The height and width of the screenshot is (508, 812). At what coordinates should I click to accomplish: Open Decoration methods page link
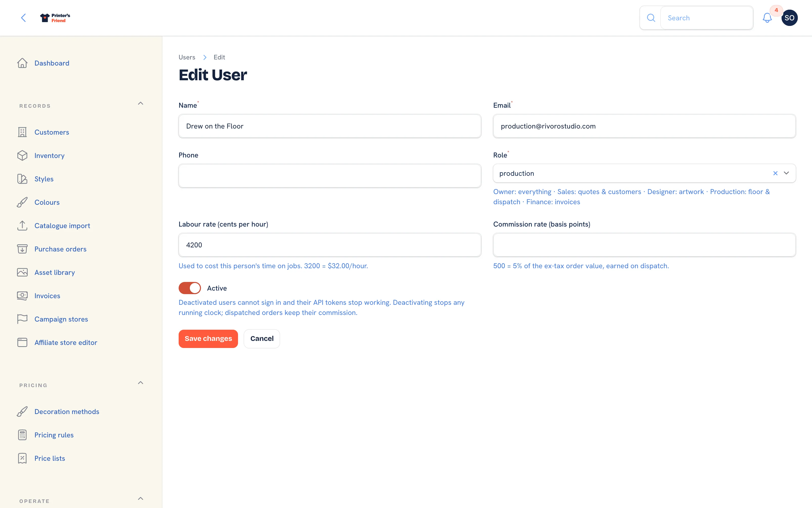(67, 411)
